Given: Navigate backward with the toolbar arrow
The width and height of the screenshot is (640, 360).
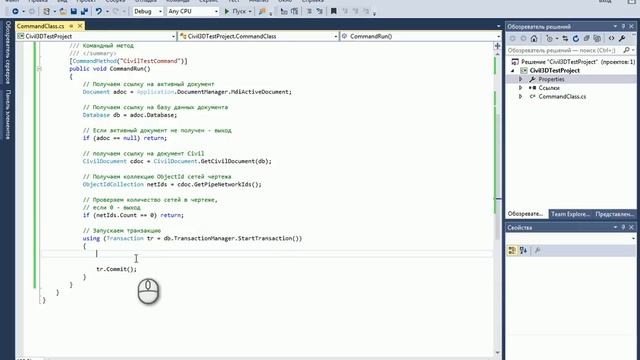Looking at the screenshot, I should pyautogui.click(x=15, y=11).
